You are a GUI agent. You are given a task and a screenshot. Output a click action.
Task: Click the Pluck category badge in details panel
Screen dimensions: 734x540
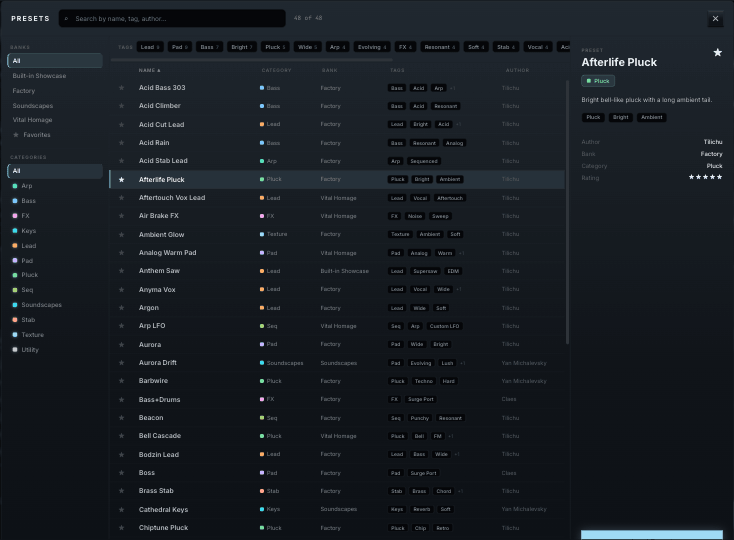tap(598, 81)
